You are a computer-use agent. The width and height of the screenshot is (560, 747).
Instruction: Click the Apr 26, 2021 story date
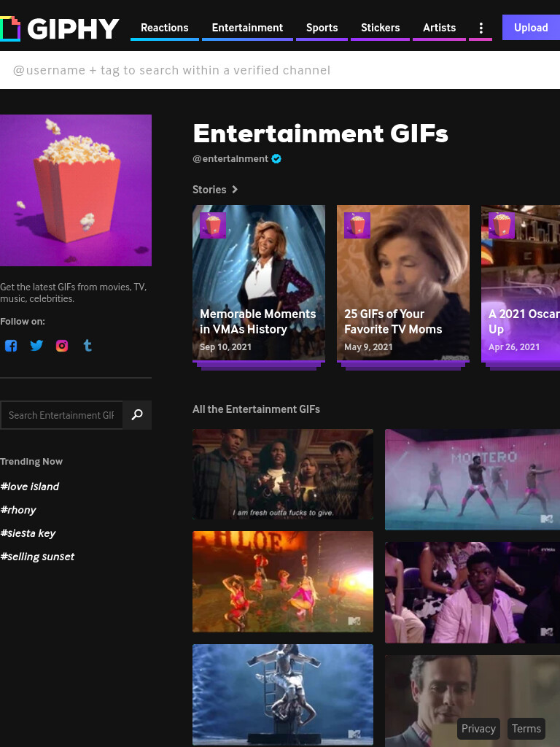coord(514,347)
